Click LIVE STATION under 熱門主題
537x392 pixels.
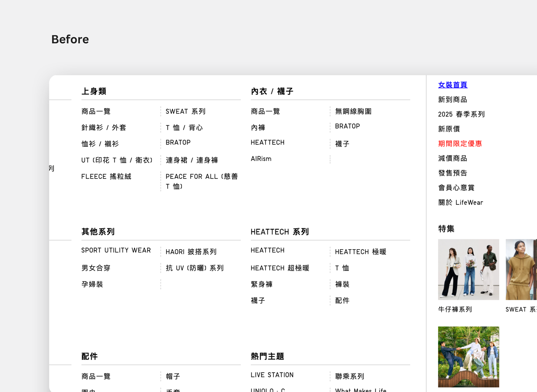point(272,375)
